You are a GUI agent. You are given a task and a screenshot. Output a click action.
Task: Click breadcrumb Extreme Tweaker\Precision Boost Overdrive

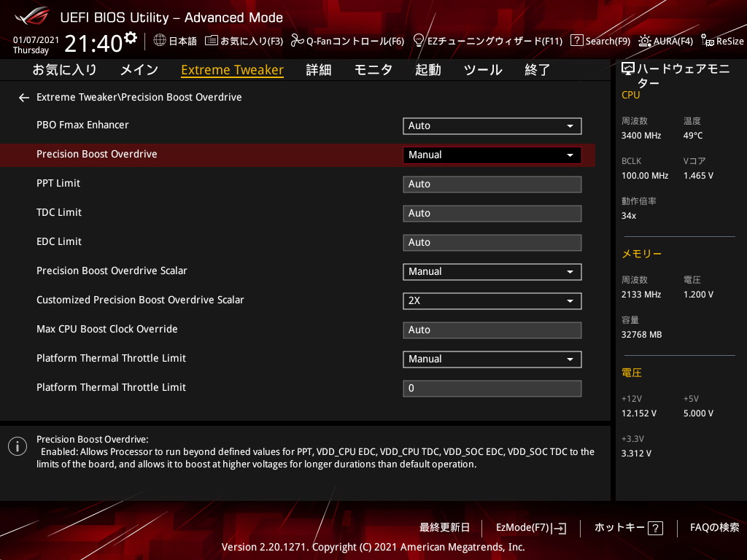[139, 97]
